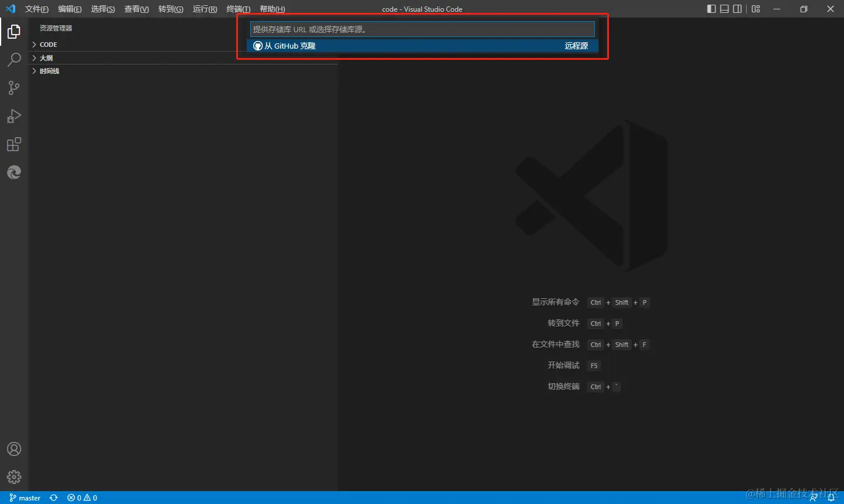
Task: Click the notifications bell in status bar
Action: (x=832, y=497)
